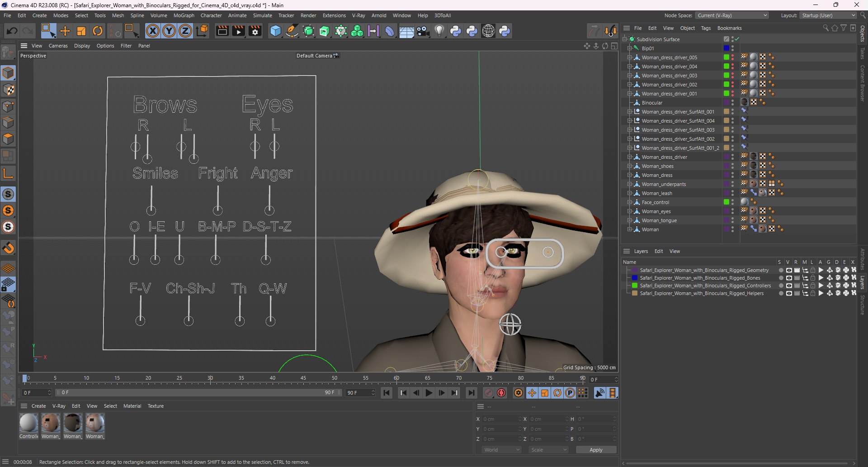This screenshot has height=467, width=868.
Task: Toggle Enable Axis L-shaped icon
Action: (x=8, y=173)
